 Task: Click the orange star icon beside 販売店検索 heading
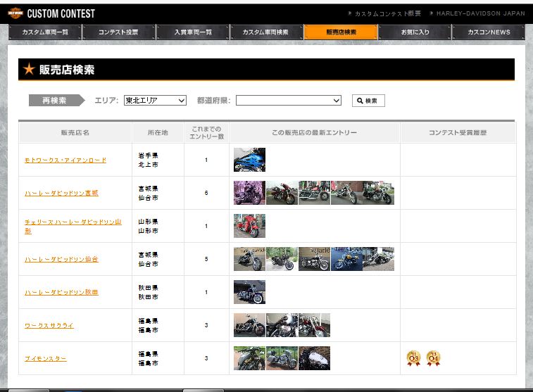click(29, 70)
